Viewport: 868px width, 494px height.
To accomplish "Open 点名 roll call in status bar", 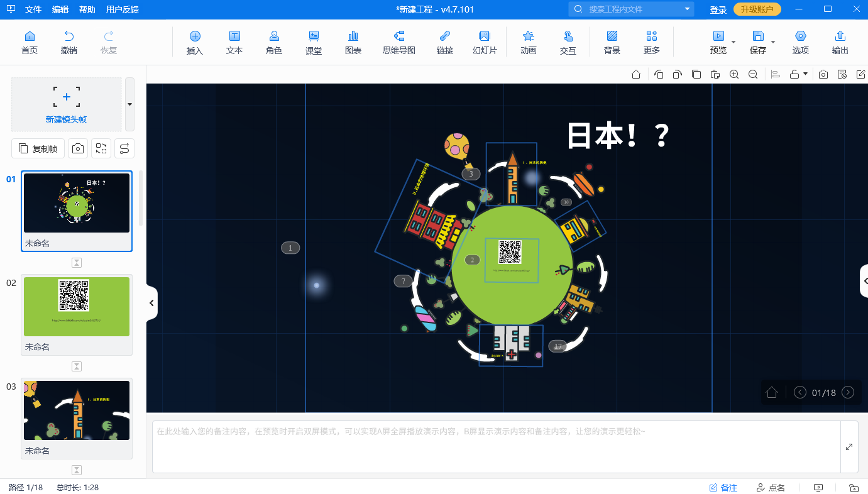I will tap(771, 488).
